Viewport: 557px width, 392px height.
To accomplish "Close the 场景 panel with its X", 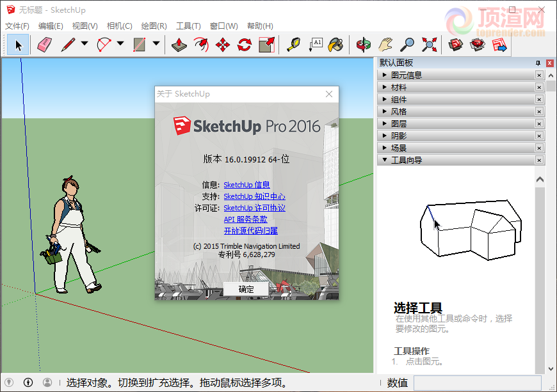I will (x=539, y=148).
